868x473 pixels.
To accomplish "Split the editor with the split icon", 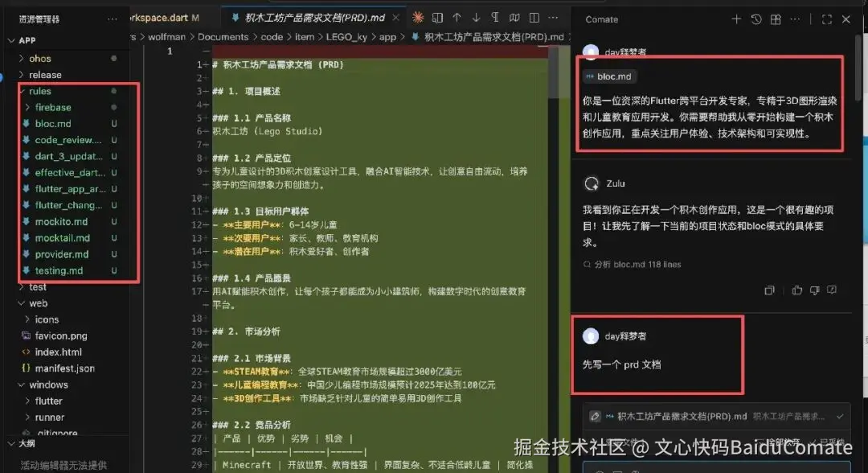I will [534, 18].
